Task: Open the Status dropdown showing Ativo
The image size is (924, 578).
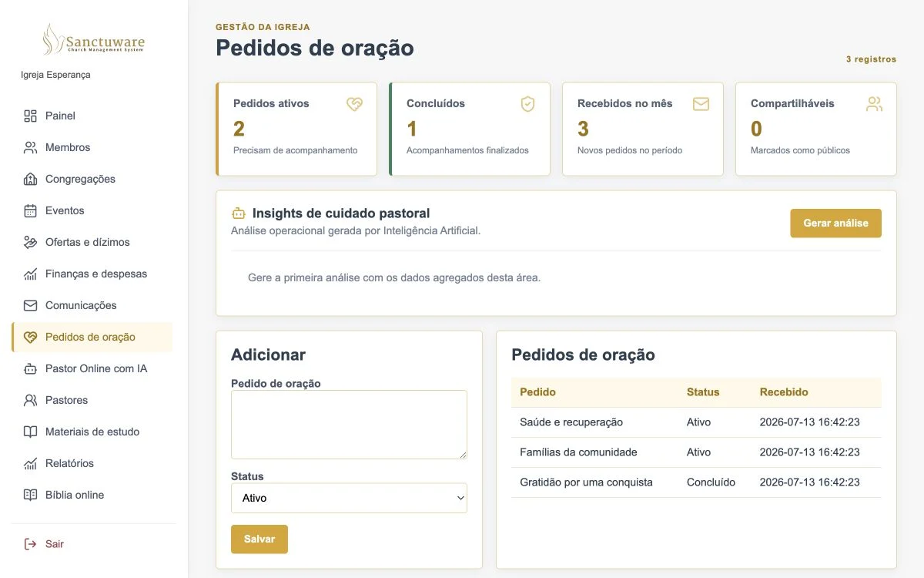Action: [349, 498]
